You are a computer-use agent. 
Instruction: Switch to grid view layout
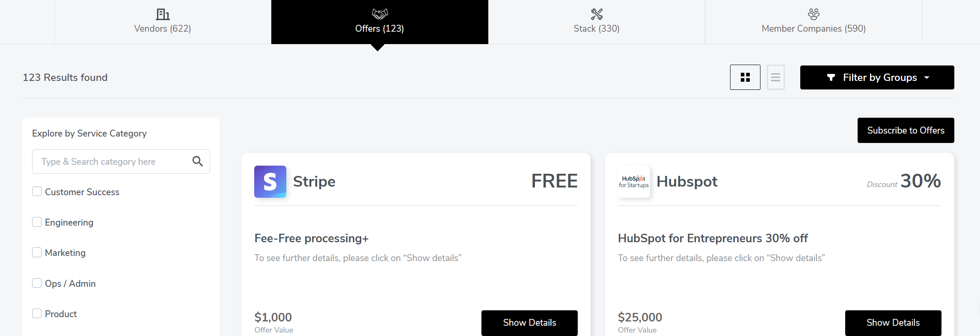tap(745, 77)
